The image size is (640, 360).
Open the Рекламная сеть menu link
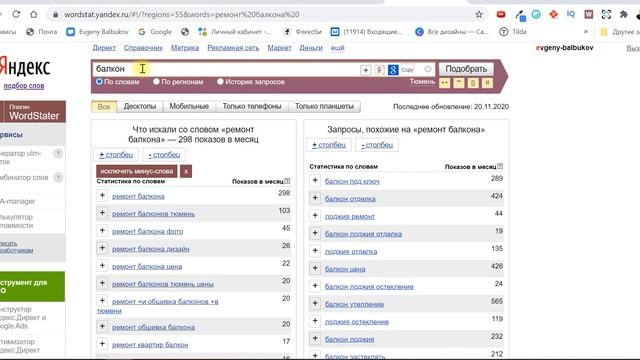[233, 48]
